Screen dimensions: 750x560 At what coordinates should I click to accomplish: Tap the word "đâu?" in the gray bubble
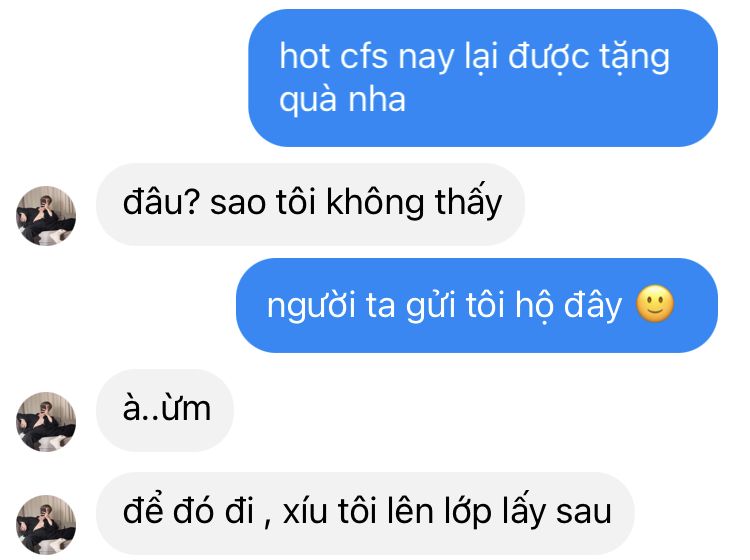161,202
